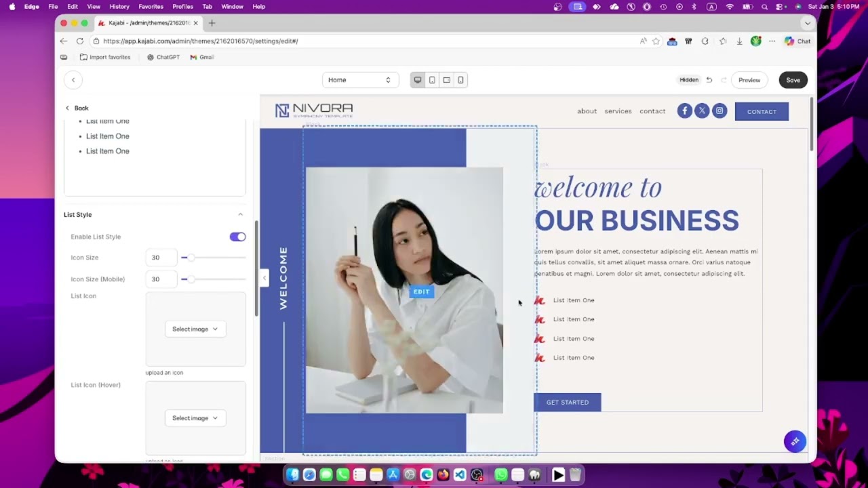
Task: Go back using the browser back arrow
Action: click(x=64, y=41)
